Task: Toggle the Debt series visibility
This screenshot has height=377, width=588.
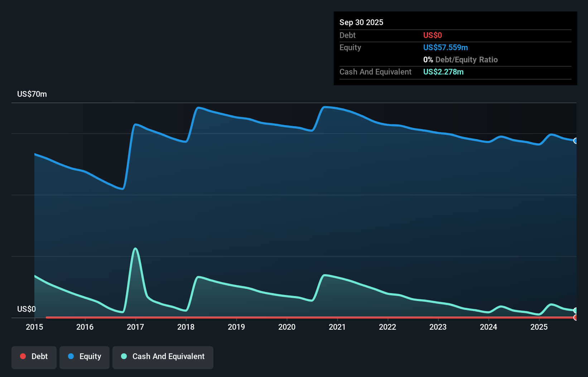Action: point(34,357)
